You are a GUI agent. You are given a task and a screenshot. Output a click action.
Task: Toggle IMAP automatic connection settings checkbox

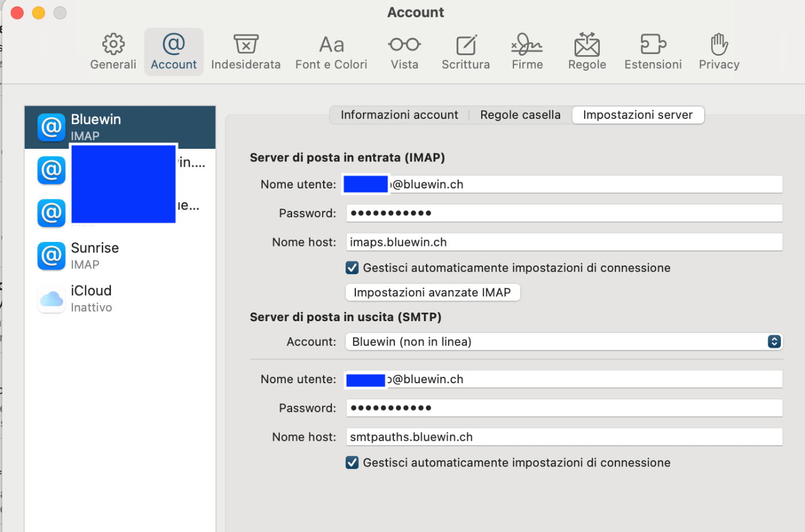click(x=352, y=268)
